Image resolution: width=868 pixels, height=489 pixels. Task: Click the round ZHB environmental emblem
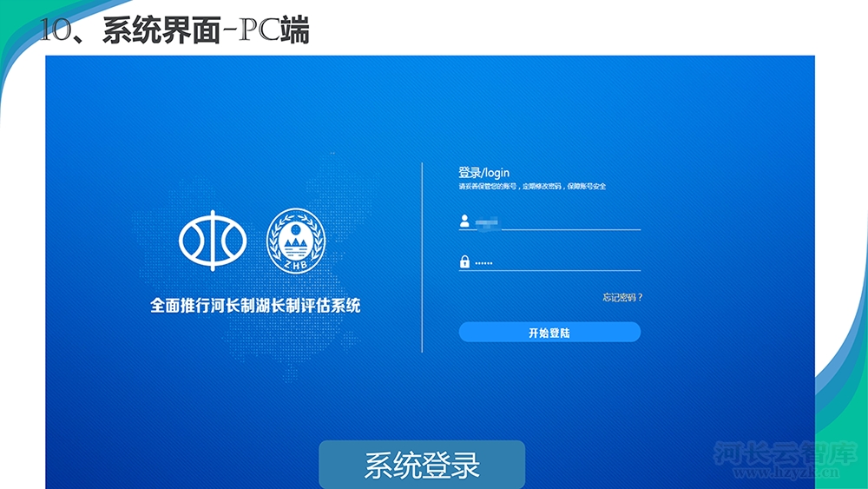[x=296, y=241]
